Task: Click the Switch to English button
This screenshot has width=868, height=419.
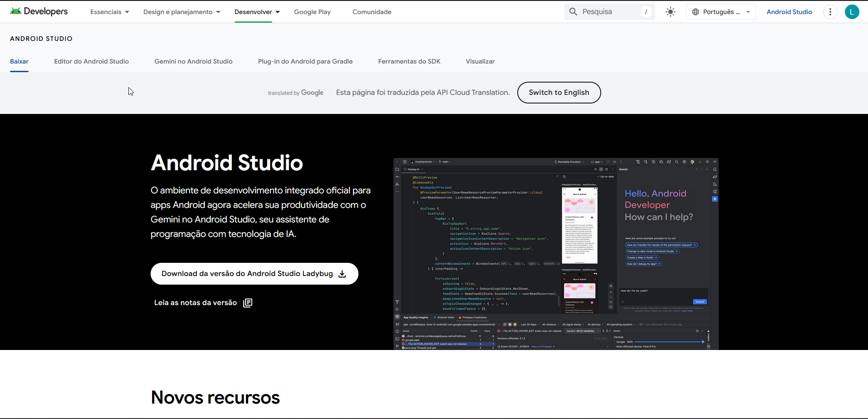Action: 559,93
